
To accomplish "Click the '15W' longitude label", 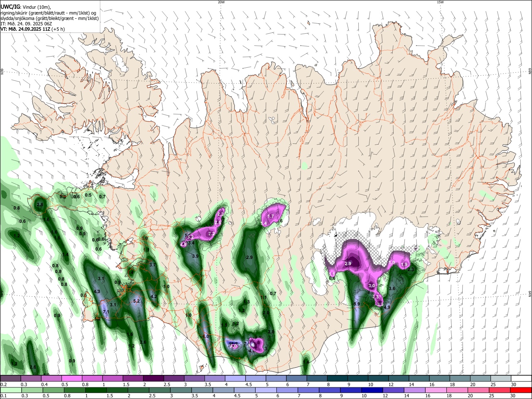I will tap(440, 2).
